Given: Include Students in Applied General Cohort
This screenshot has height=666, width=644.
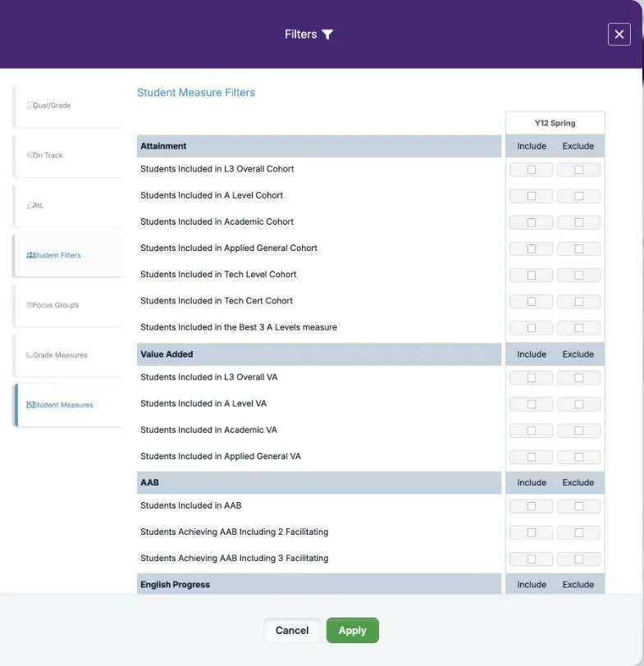Looking at the screenshot, I should pyautogui.click(x=532, y=249).
